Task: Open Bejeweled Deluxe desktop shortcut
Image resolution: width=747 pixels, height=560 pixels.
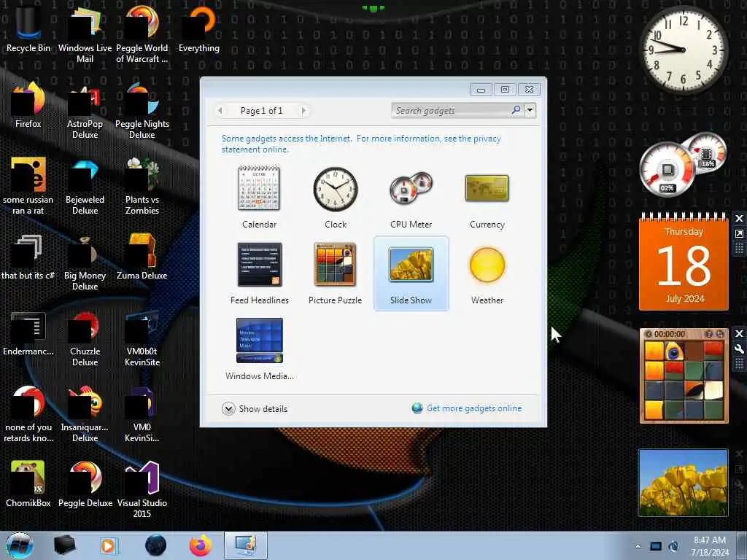Action: (x=85, y=187)
